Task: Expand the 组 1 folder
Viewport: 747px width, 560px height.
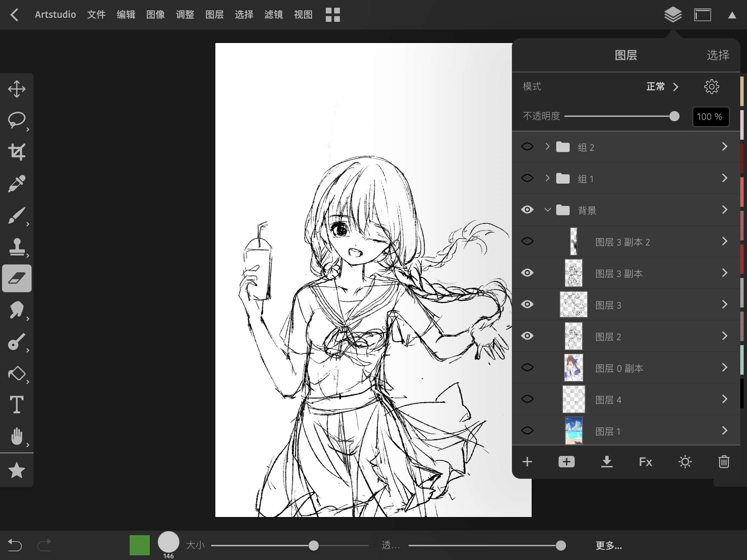Action: pyautogui.click(x=547, y=178)
